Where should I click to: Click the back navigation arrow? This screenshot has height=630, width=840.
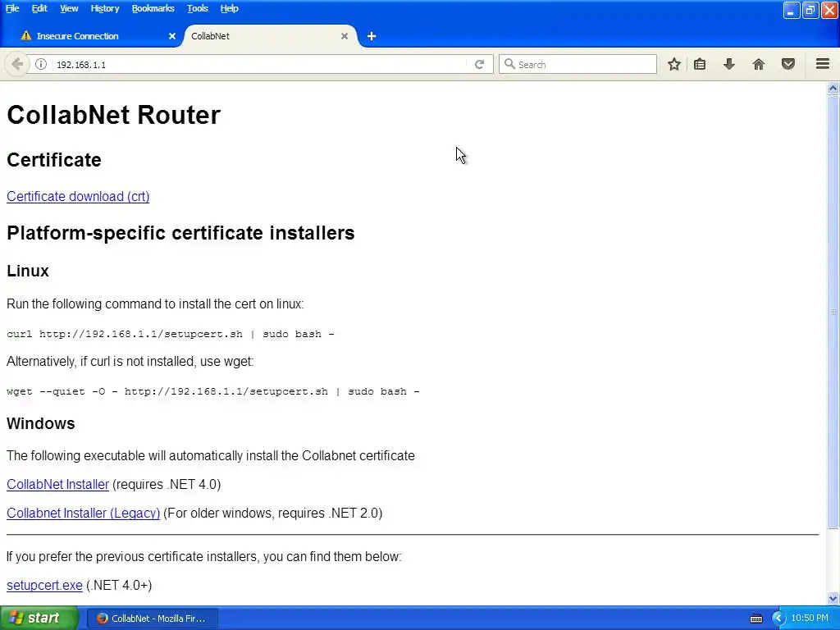click(17, 64)
